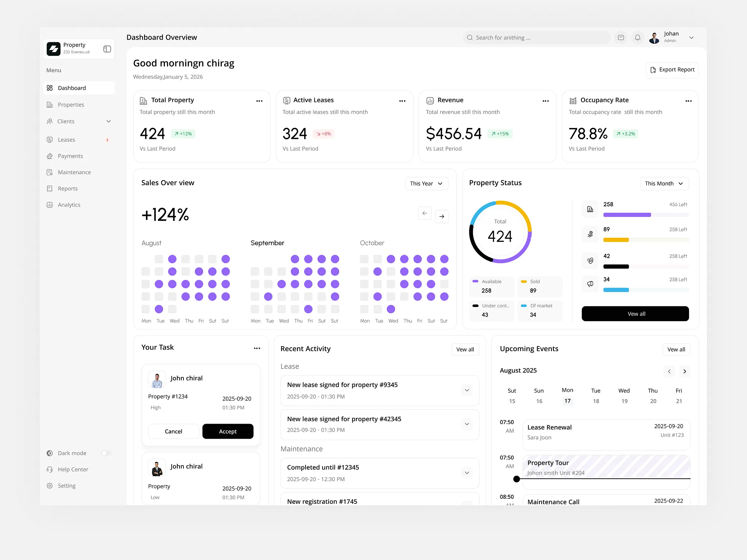Expand lease details for property #9345
This screenshot has width=747, height=560.
click(x=467, y=390)
